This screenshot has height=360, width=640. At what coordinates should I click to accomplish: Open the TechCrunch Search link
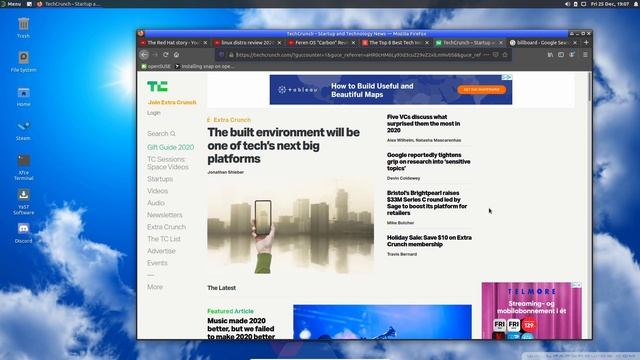161,133
